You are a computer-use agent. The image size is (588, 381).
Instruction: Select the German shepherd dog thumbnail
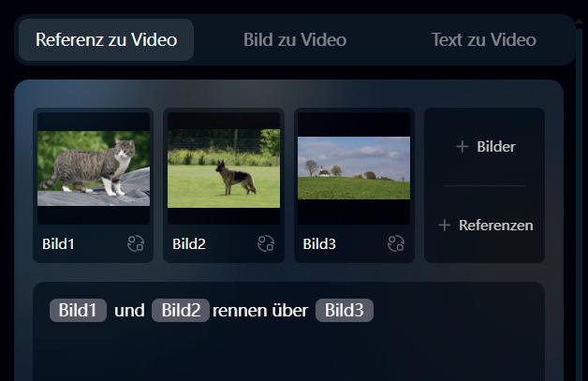click(x=224, y=168)
